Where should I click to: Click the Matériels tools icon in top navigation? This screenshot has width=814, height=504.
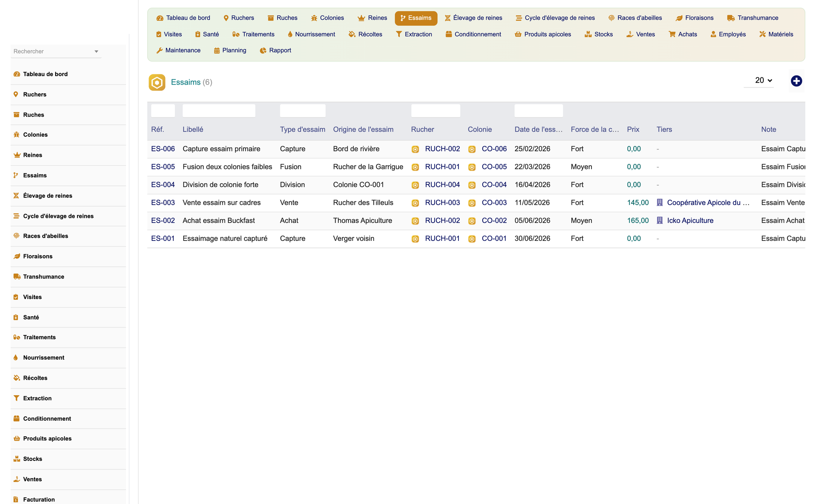pos(763,34)
